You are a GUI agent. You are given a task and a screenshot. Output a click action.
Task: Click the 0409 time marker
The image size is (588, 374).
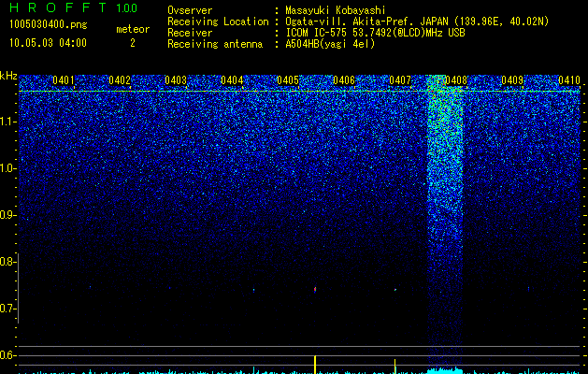click(512, 80)
